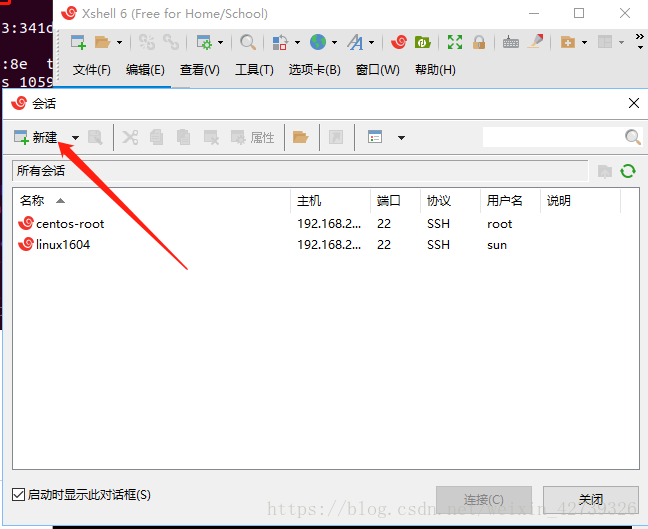Click the red Xshell swirl toolbar icon

click(x=399, y=42)
